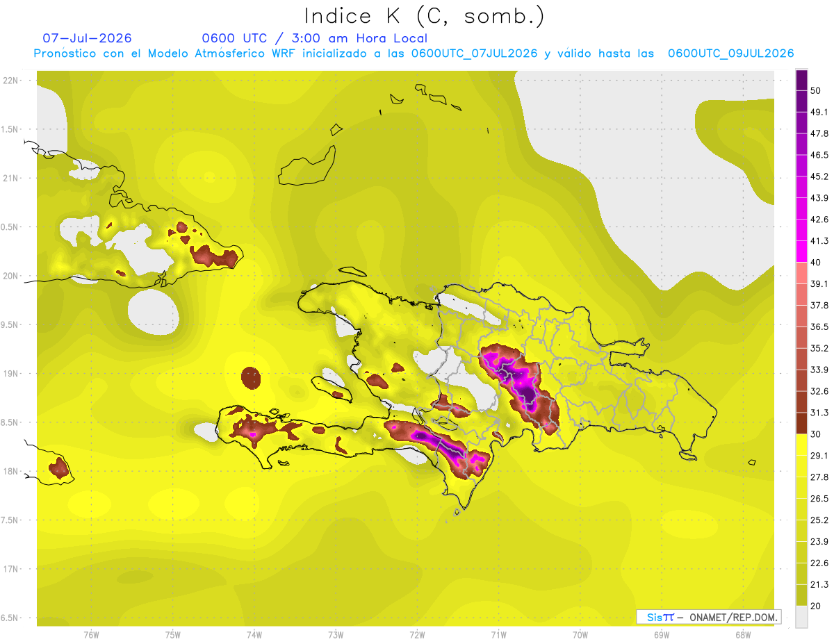Click the '30' colorbar value
834x644 pixels.
[x=816, y=434]
